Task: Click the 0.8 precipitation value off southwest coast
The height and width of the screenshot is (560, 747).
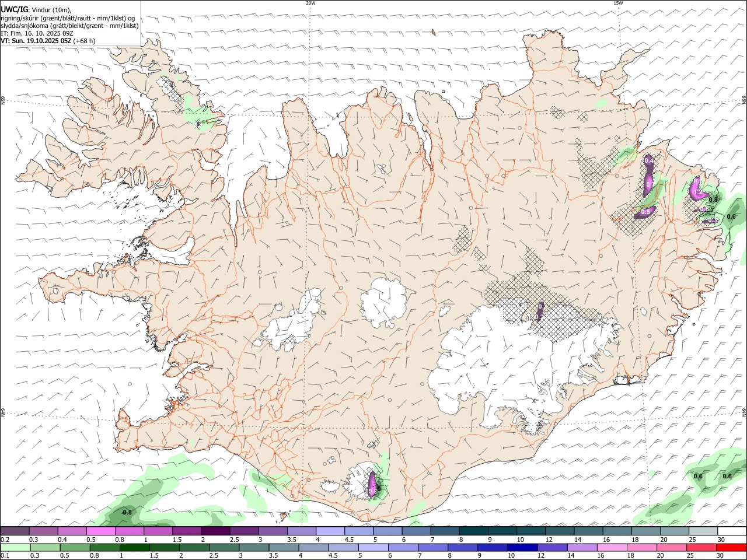Action: click(127, 512)
